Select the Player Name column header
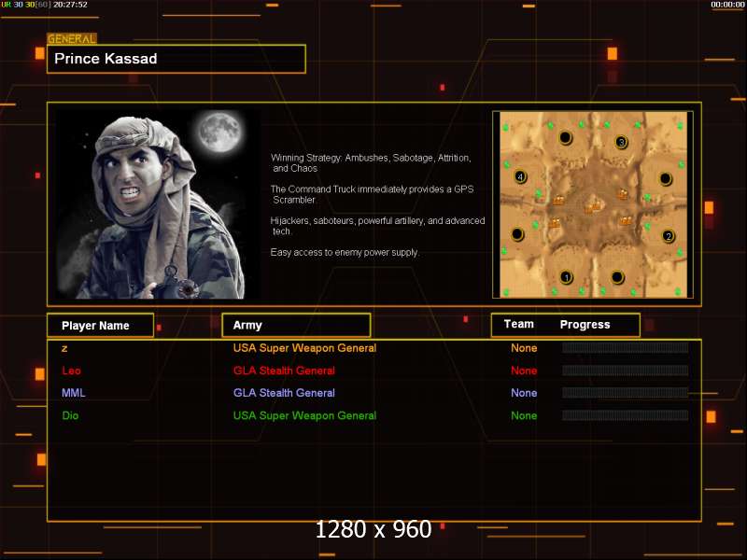This screenshot has width=747, height=560. [x=101, y=325]
